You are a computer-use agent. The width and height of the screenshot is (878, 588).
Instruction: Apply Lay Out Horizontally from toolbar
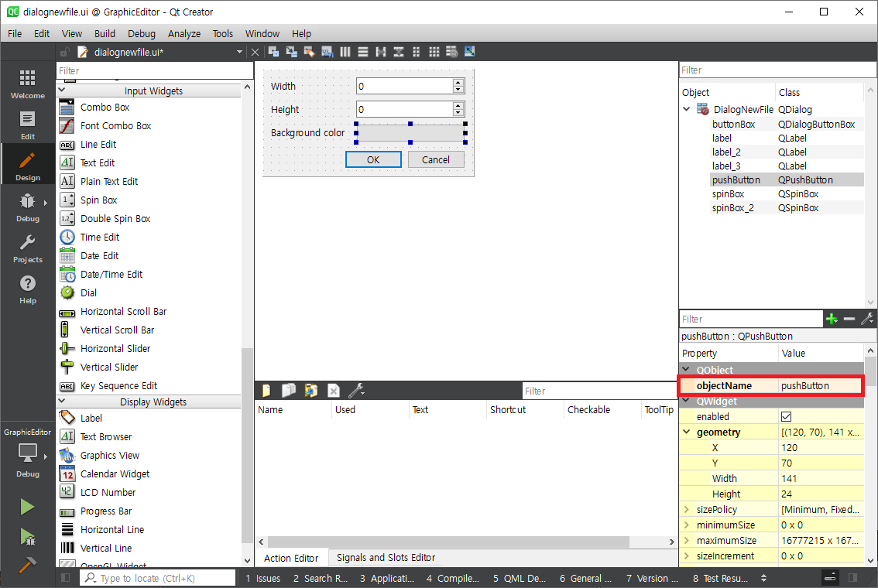[345, 52]
